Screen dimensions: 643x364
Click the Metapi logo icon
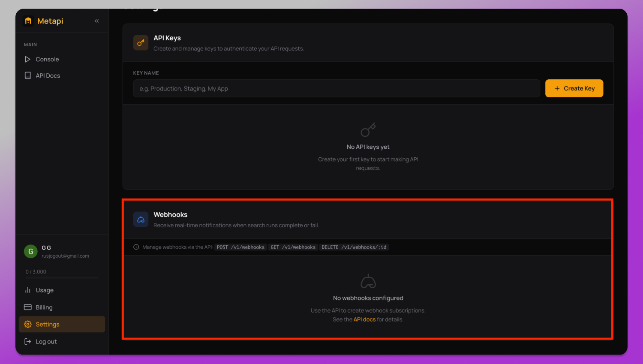coord(28,21)
